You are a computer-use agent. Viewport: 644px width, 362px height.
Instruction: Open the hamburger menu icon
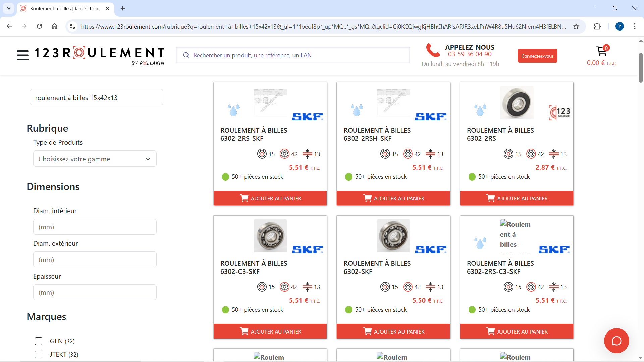22,55
